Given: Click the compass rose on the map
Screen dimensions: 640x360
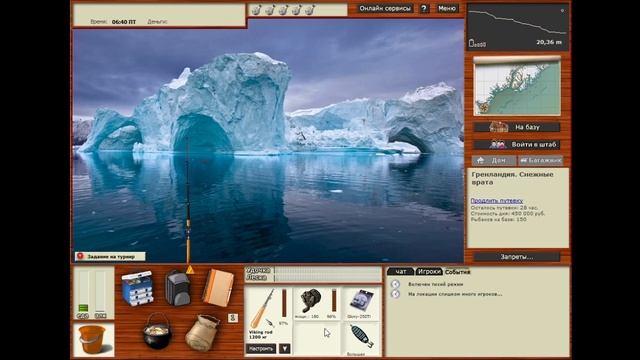Looking at the screenshot, I should pyautogui.click(x=484, y=108).
